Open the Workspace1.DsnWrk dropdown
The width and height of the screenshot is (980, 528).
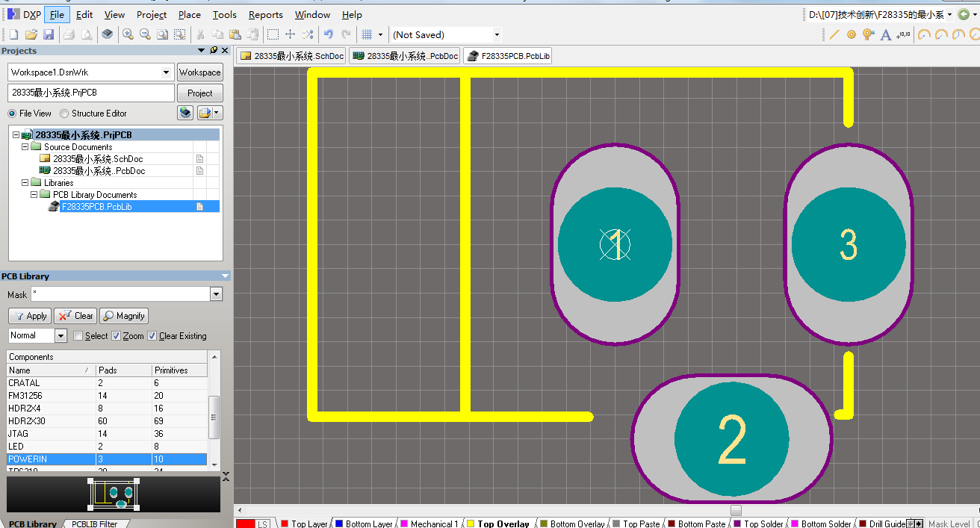point(167,72)
